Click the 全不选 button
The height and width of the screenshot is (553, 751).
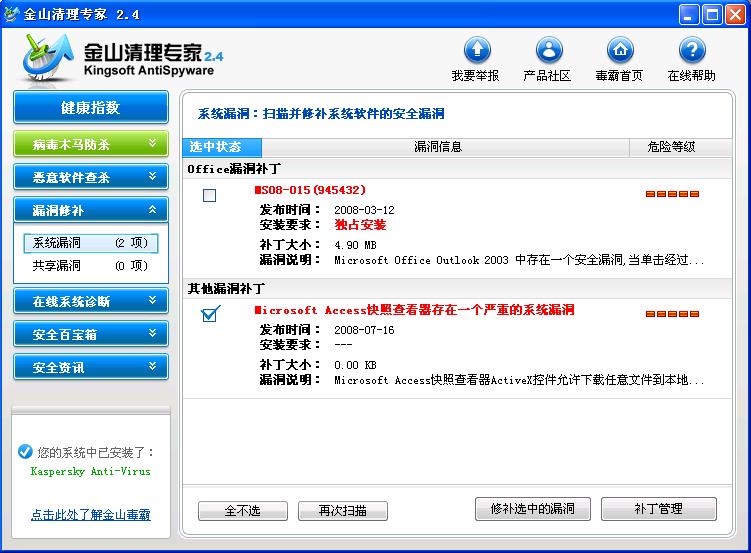click(x=243, y=511)
